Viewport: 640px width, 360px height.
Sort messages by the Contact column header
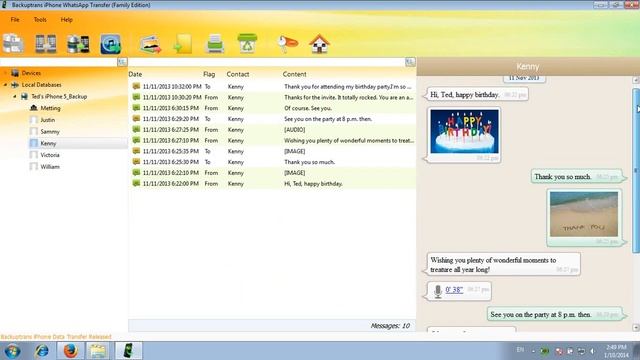pos(238,74)
